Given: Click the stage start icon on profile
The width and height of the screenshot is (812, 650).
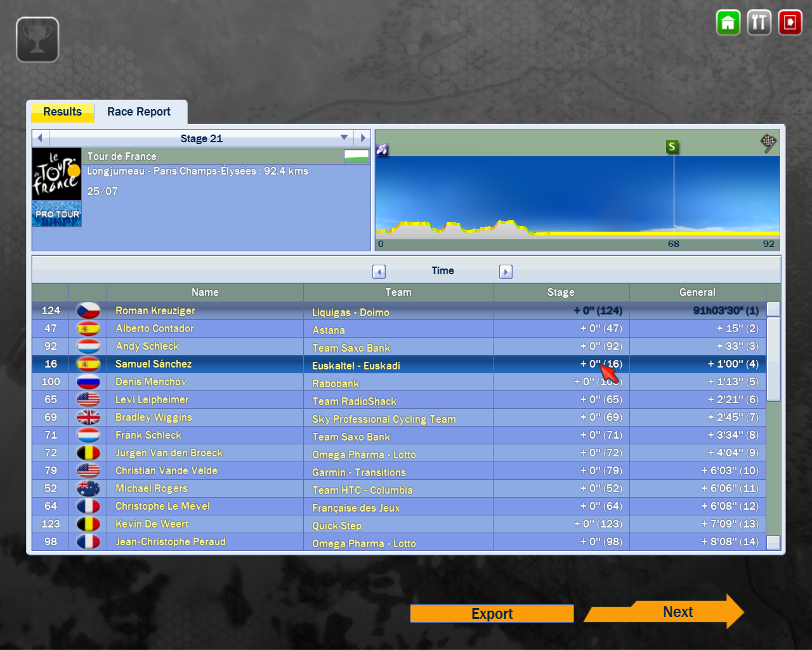Looking at the screenshot, I should coord(382,150).
